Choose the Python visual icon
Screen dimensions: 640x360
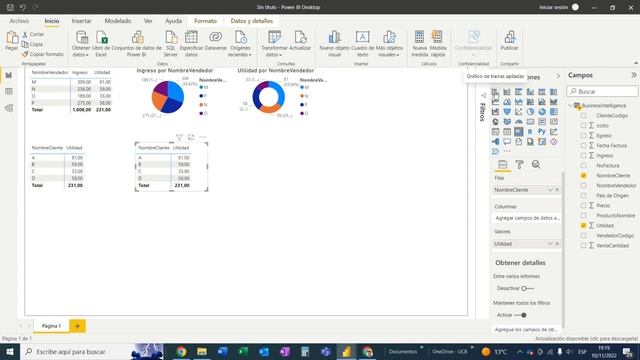pos(542,131)
